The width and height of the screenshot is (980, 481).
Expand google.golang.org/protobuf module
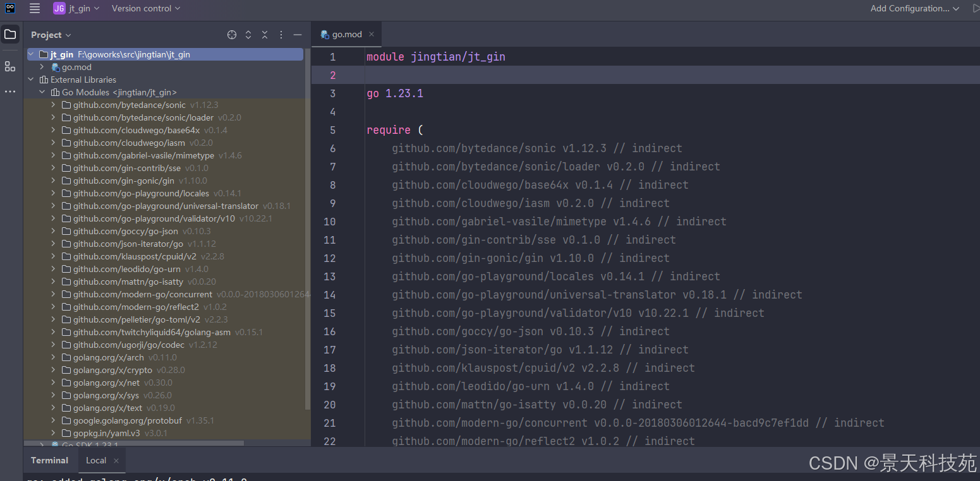[53, 420]
